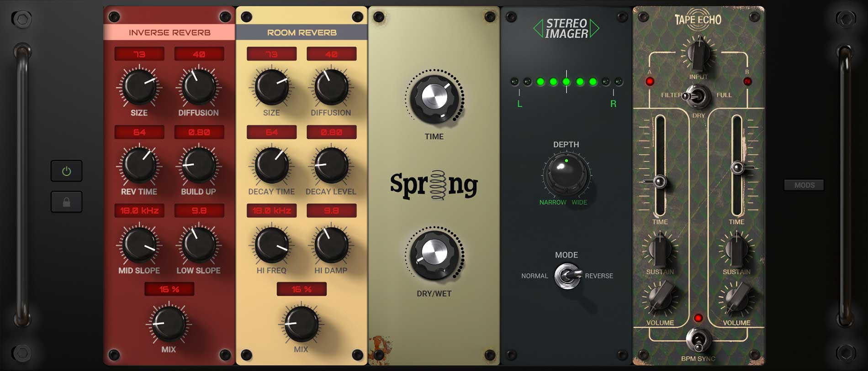Click the Room Reverb 18.0 kHz display
The width and height of the screenshot is (868, 371).
tap(272, 211)
